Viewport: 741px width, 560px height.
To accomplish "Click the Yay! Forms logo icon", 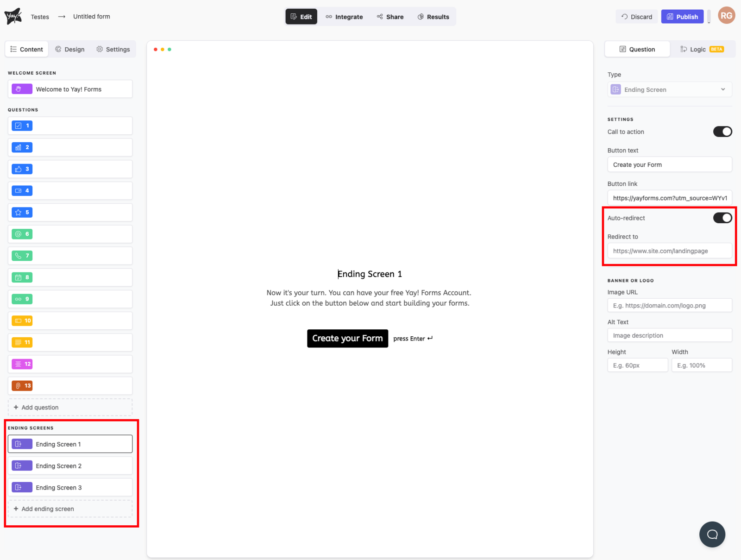I will tap(13, 16).
